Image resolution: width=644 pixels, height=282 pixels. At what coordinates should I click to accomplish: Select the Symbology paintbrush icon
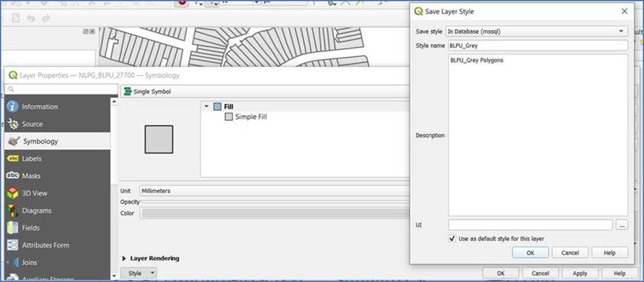tap(13, 141)
